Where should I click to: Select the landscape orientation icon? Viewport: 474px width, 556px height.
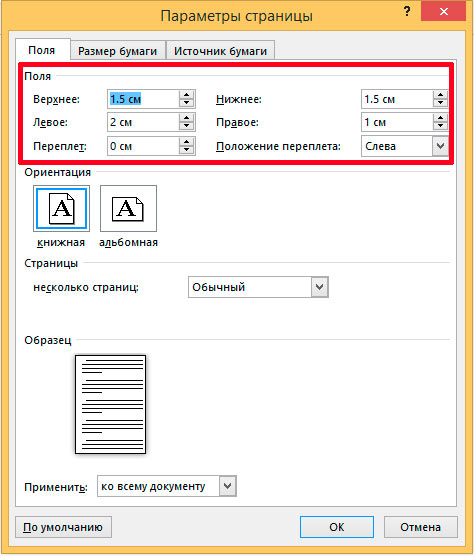[x=128, y=208]
